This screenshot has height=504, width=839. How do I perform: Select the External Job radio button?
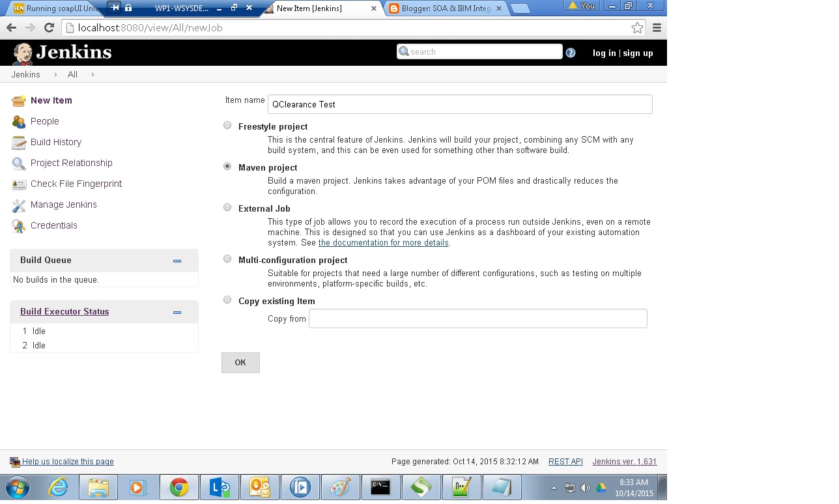click(227, 208)
